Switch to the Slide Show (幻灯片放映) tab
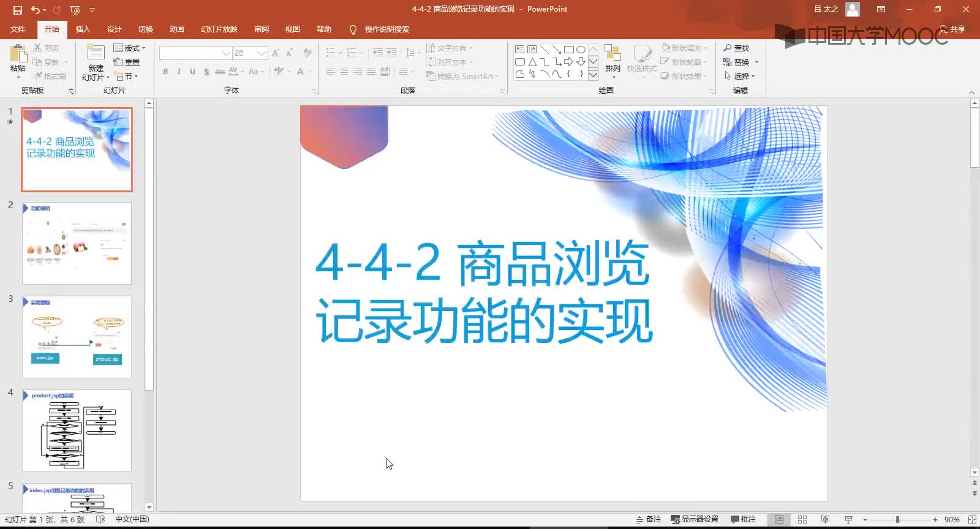The height and width of the screenshot is (529, 980). click(x=219, y=29)
